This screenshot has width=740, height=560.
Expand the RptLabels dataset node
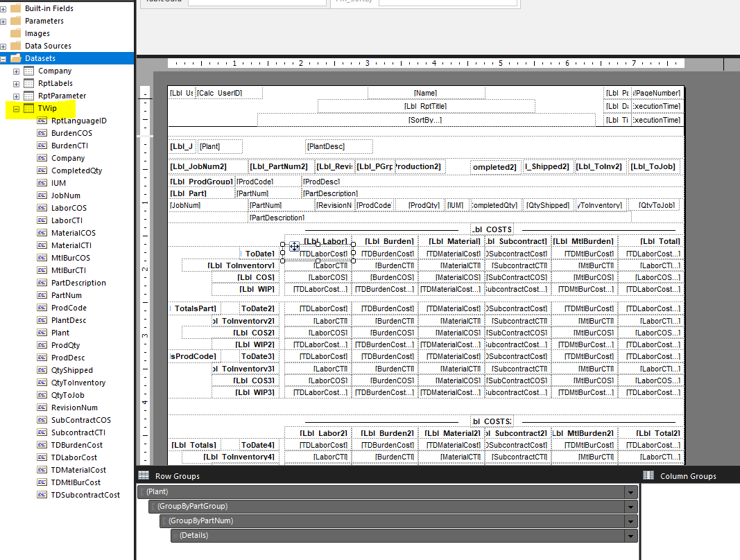pos(16,84)
